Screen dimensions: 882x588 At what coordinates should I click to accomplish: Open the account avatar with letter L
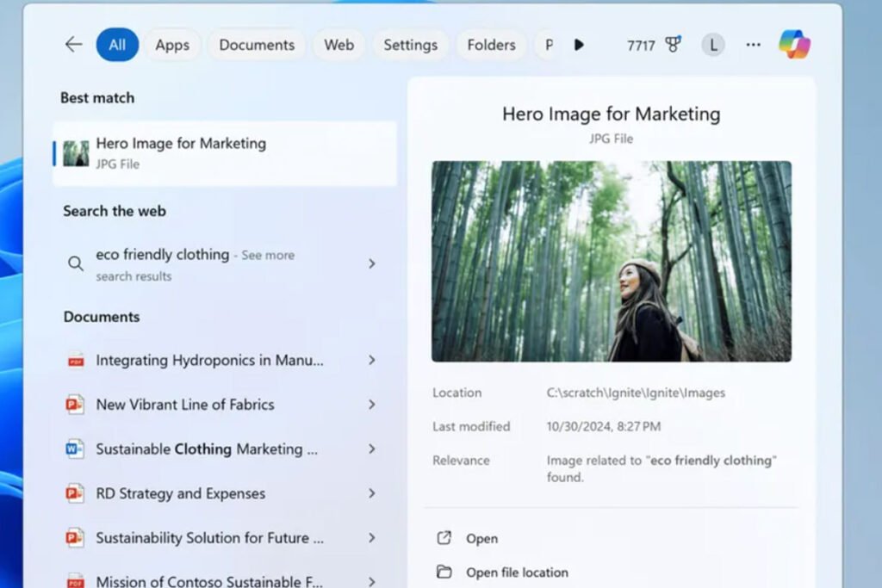pyautogui.click(x=712, y=44)
